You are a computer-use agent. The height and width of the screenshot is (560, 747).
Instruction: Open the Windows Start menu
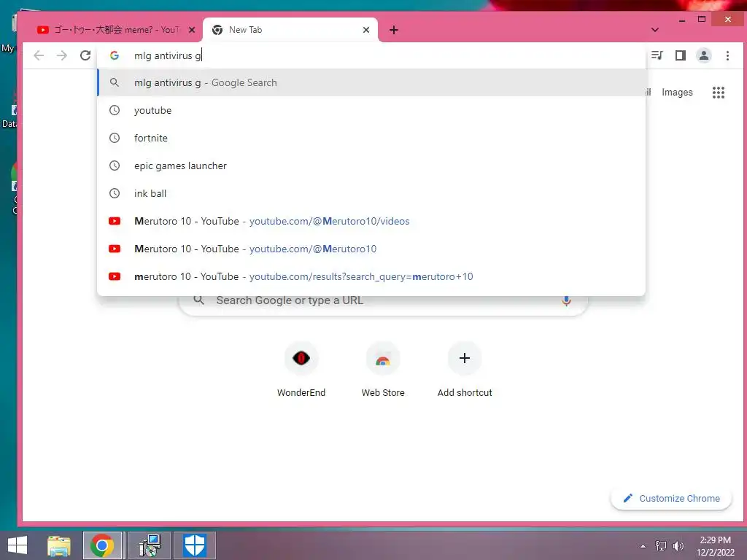18,545
